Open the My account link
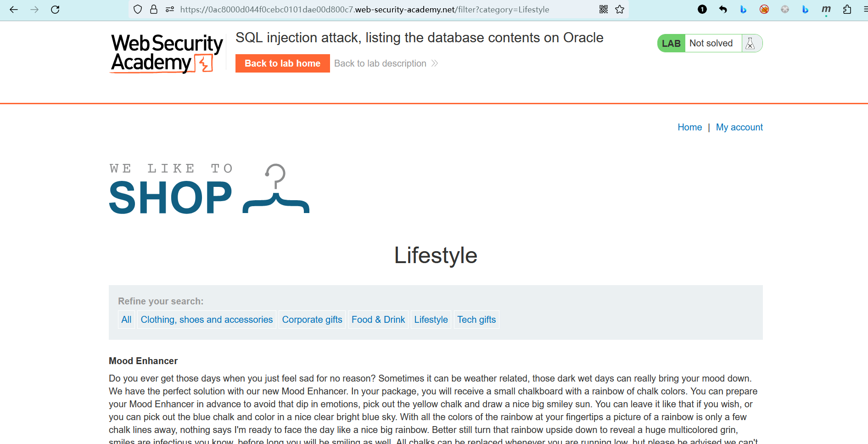The image size is (868, 444). coord(739,127)
